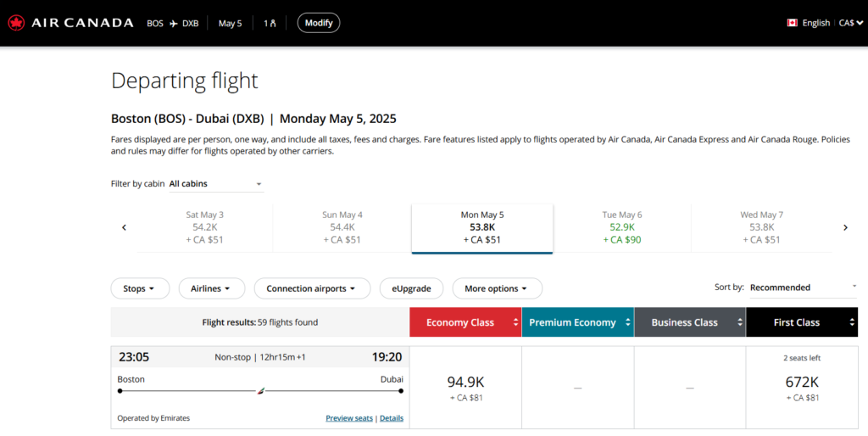868x436 pixels.
Task: Click the Operated by Emirates text
Action: pyautogui.click(x=153, y=418)
